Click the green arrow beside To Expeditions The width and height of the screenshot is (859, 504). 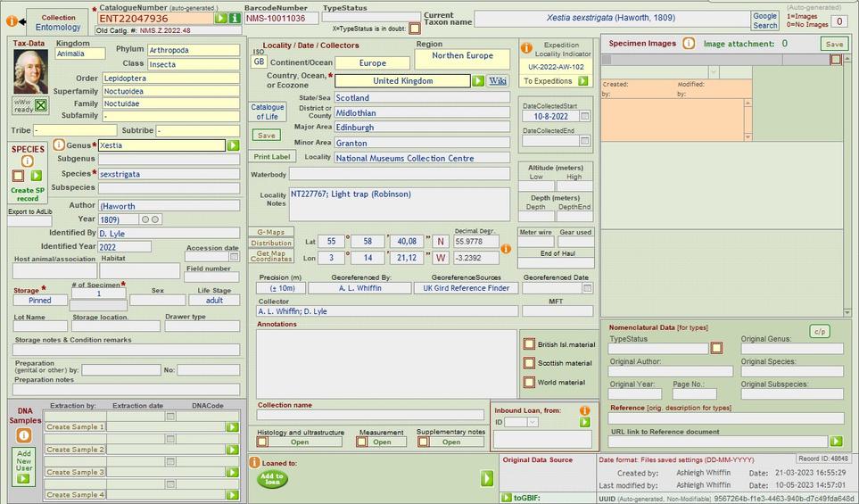tap(583, 81)
